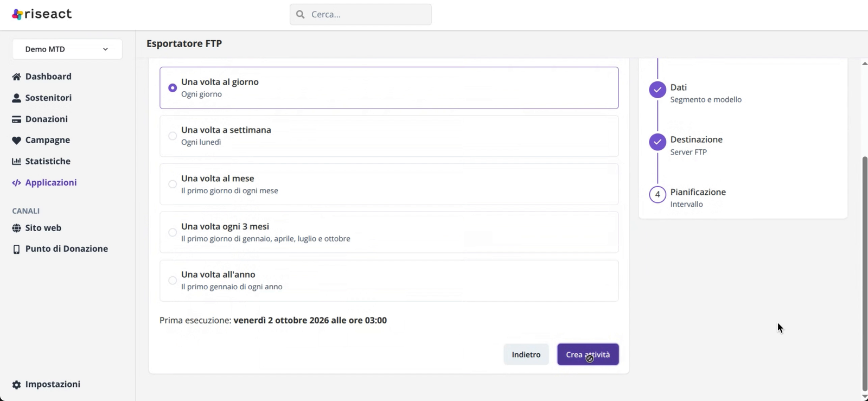
Task: Click the Statistiche chart icon
Action: (x=16, y=161)
